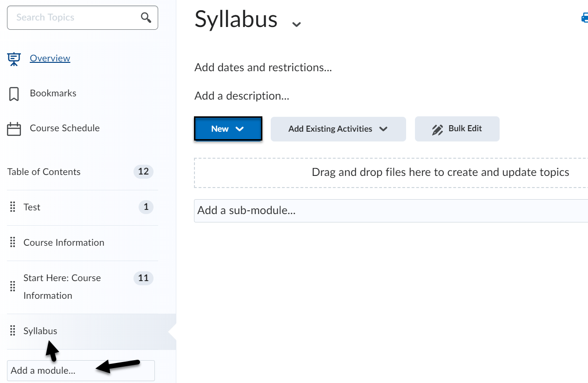Click the Bookmarks ribbon icon
588x383 pixels.
coord(14,94)
